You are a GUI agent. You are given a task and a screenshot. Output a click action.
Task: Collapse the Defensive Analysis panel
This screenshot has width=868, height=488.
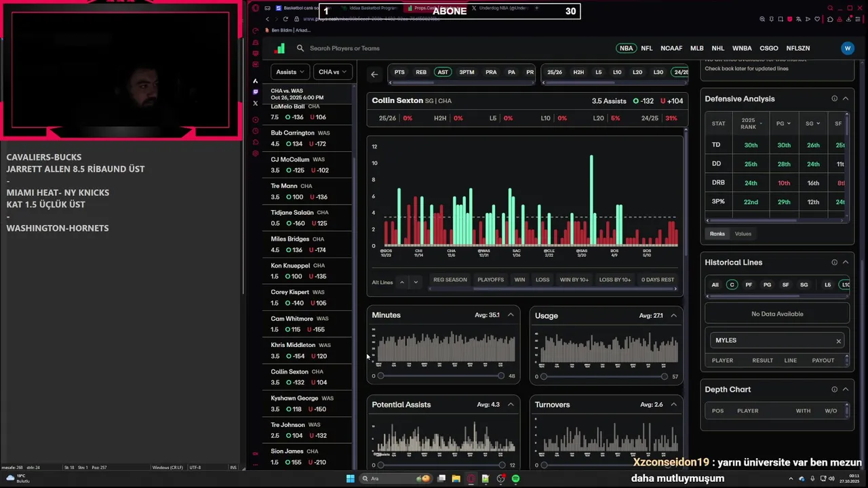846,99
